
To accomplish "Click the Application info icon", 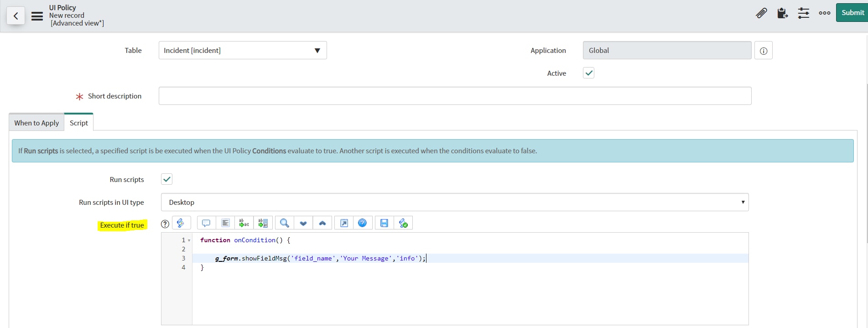I will [764, 51].
